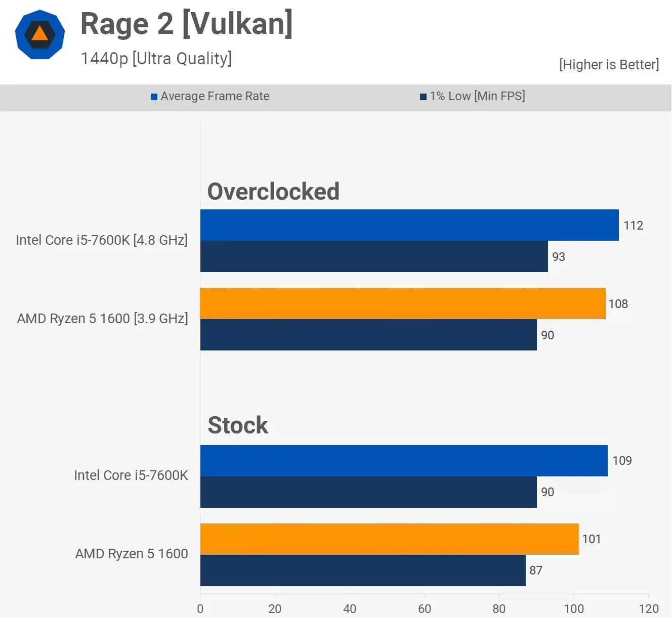Screen dimensions: 672x618
Task: Click the Rage 2 [Vulkan] chart title
Action: 186,24
